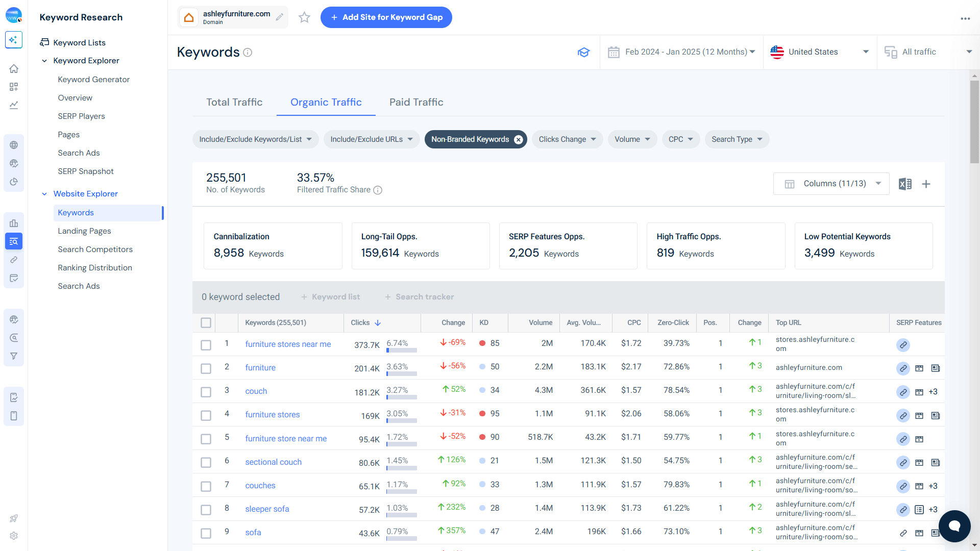Viewport: 980px width, 551px height.
Task: Check the 'furniture stores' row checkbox
Action: pos(206,415)
